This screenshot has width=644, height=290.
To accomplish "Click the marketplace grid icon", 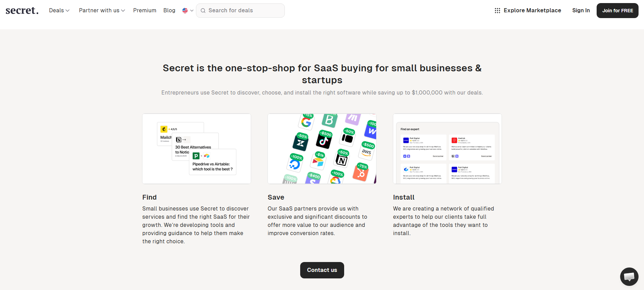I will [497, 11].
